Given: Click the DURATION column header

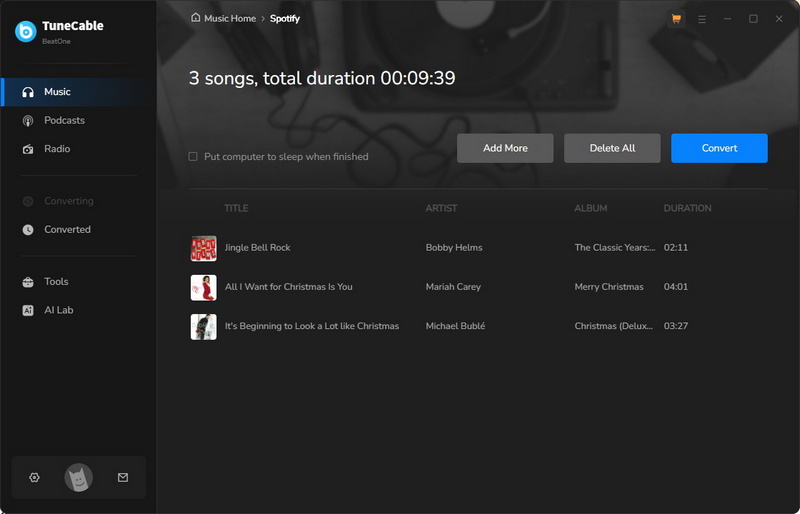Looking at the screenshot, I should 687,208.
